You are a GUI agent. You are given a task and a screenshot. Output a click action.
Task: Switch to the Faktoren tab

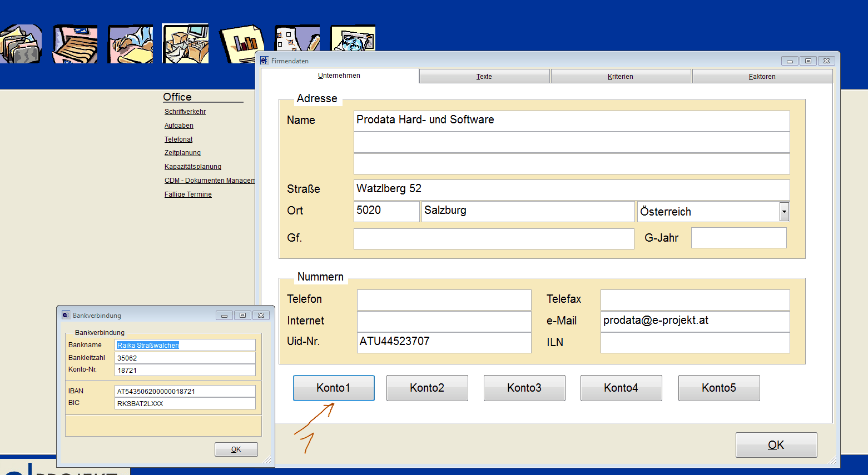coord(762,77)
